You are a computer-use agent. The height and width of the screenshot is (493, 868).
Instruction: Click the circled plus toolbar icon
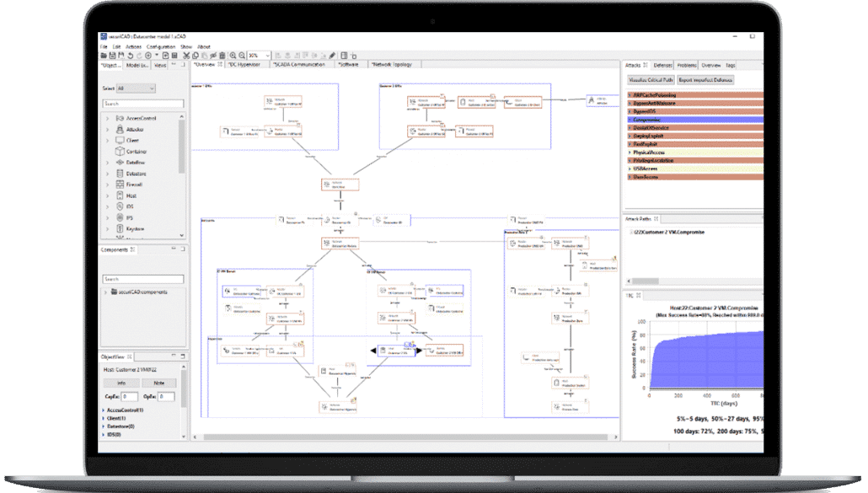pos(147,56)
